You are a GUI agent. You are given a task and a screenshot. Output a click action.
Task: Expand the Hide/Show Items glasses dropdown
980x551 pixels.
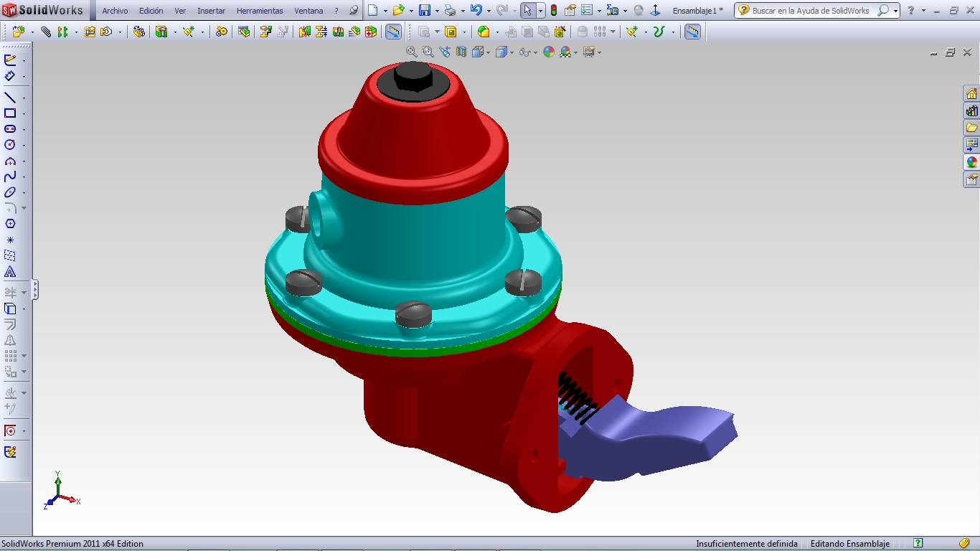point(535,52)
